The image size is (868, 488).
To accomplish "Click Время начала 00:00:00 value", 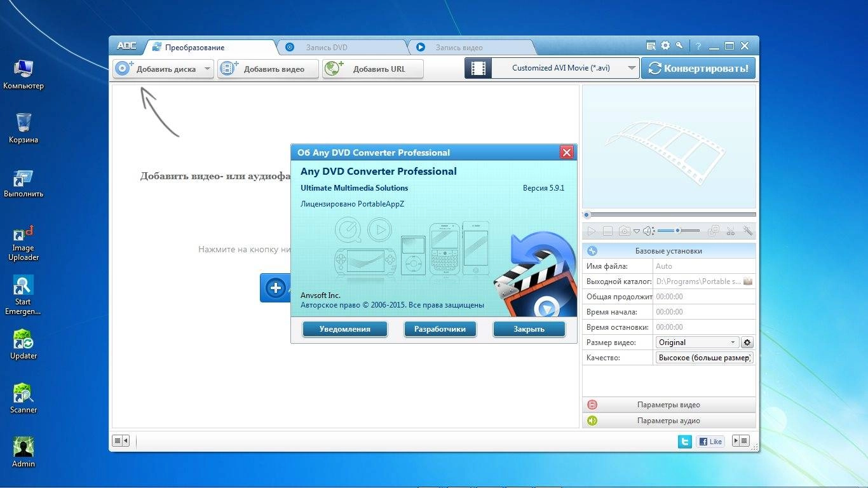I will (670, 312).
